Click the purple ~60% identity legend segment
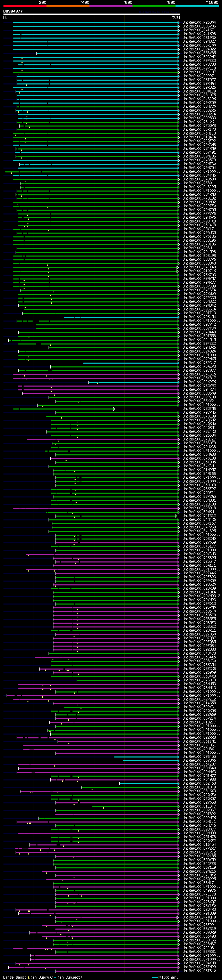This screenshot has width=222, height=980. coord(111,6)
